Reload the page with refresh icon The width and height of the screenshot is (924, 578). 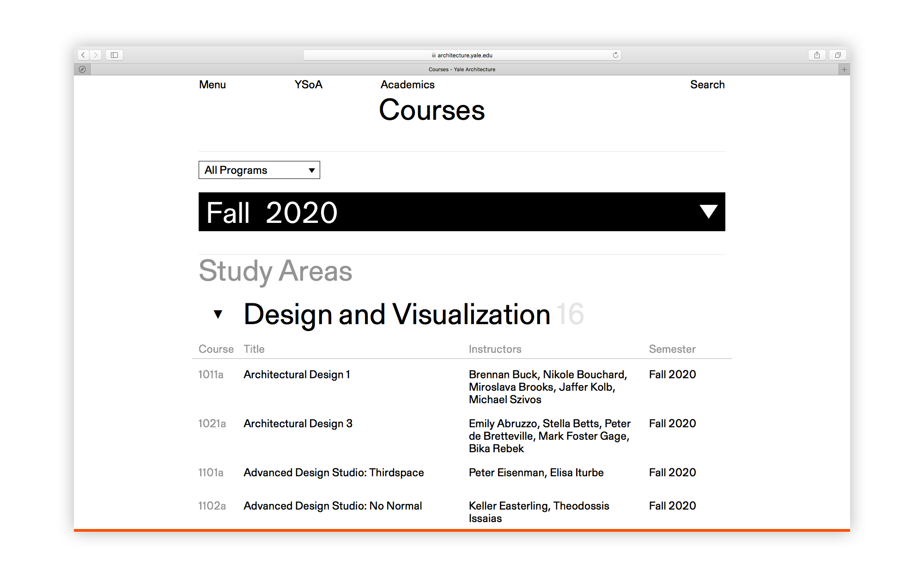point(615,55)
